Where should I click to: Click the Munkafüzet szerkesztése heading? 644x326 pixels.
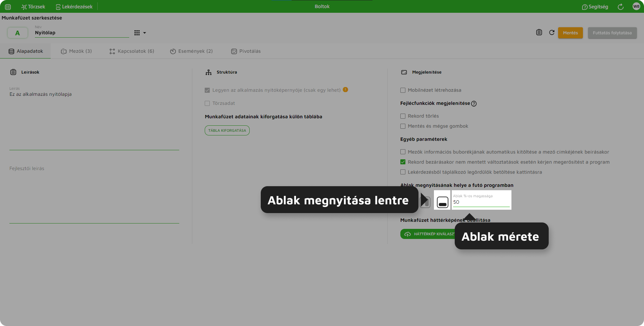(32, 18)
